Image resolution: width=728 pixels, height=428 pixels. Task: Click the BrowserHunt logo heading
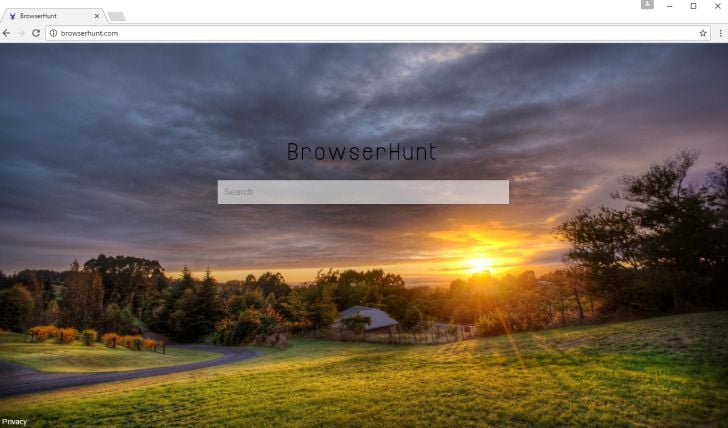point(362,152)
